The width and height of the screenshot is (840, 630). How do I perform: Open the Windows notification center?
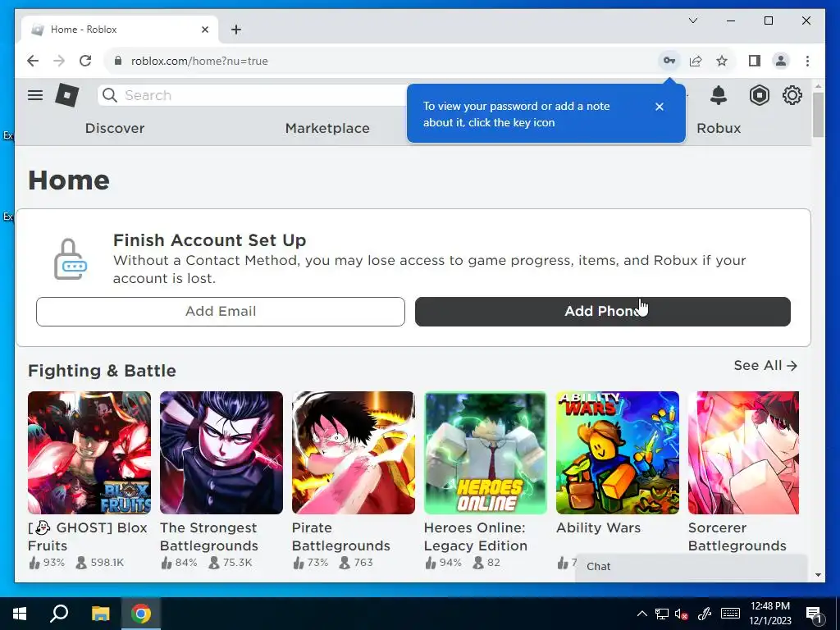(x=815, y=614)
